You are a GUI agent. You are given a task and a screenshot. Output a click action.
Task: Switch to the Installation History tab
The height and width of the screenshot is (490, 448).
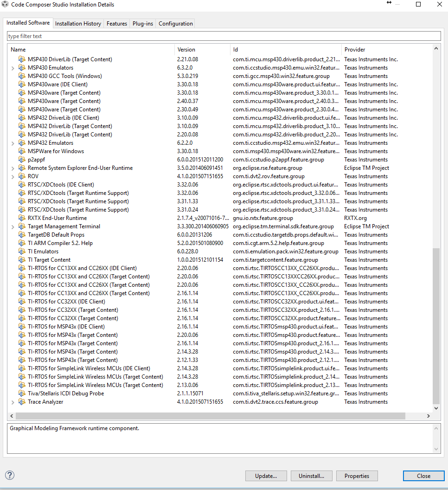[x=78, y=24]
